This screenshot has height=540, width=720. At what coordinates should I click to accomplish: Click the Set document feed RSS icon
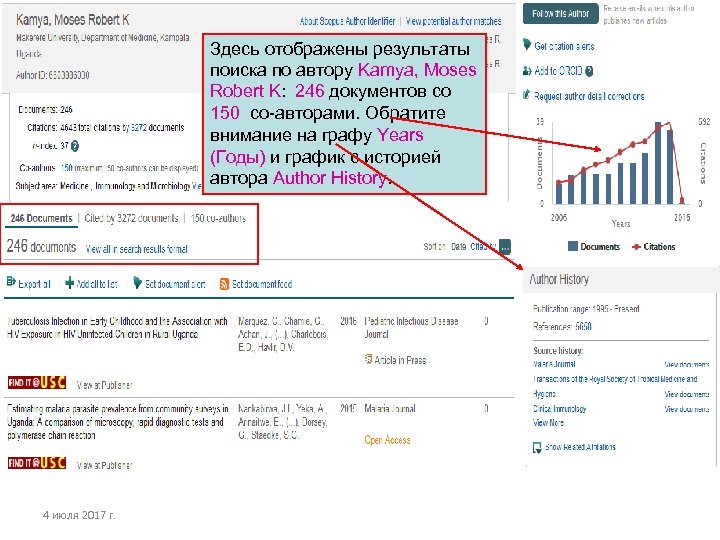point(224,284)
